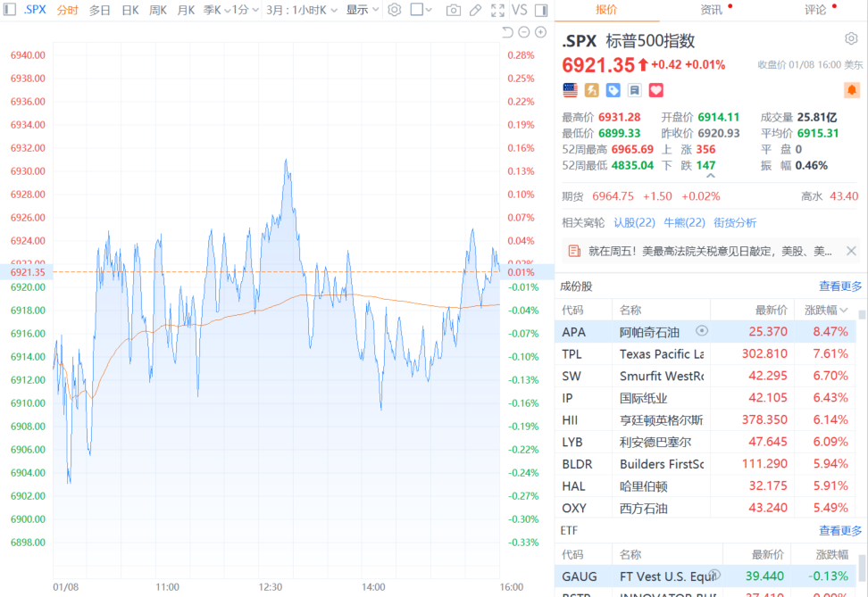
Task: Dismiss the news headline banner
Action: click(851, 251)
